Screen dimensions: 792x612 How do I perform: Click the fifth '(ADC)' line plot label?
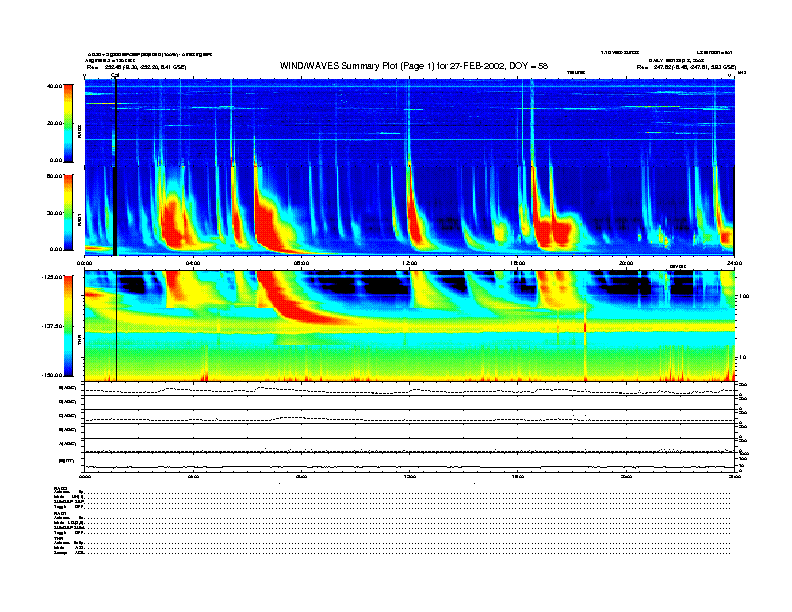68,443
